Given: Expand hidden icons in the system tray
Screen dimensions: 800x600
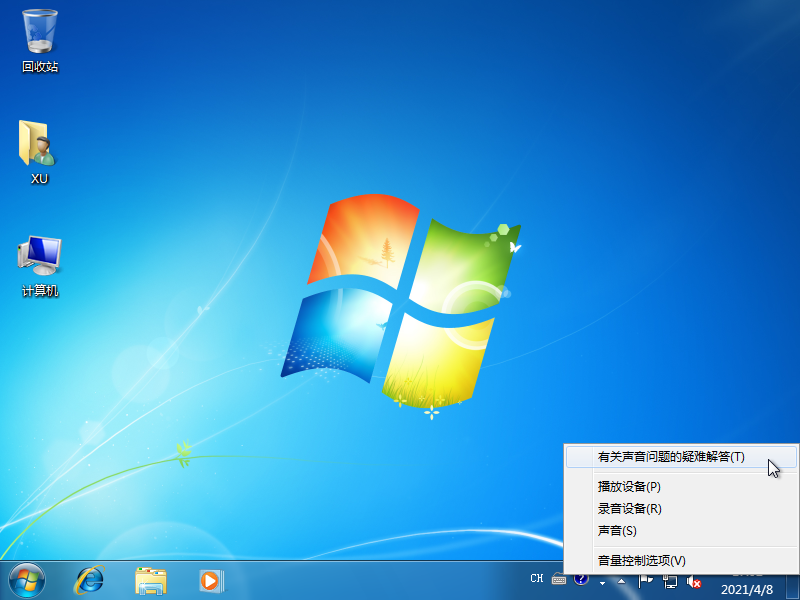Looking at the screenshot, I should point(619,579).
